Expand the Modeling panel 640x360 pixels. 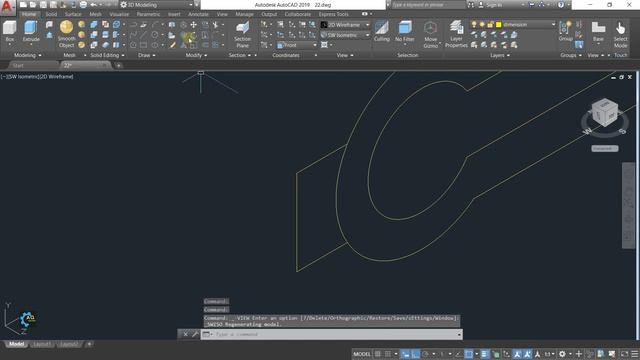(27, 55)
